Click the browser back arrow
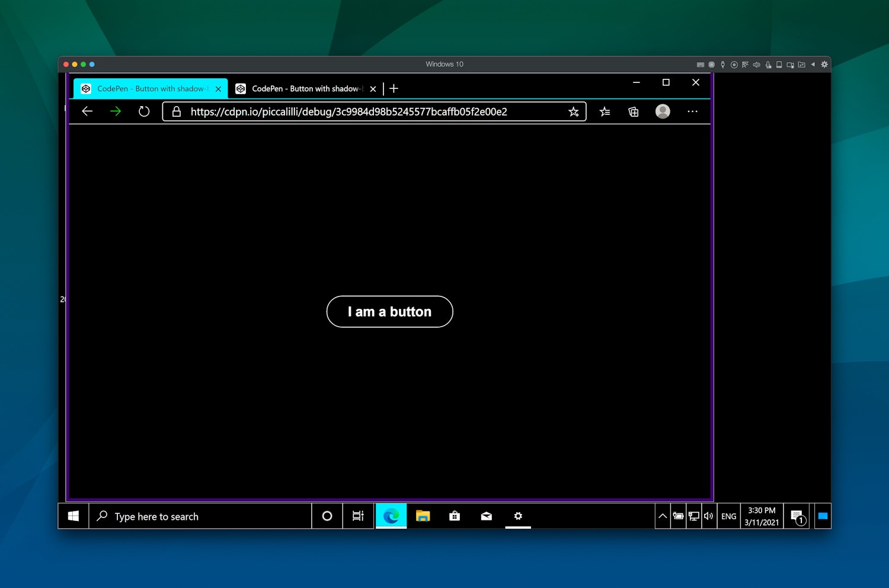889x588 pixels. [x=87, y=111]
